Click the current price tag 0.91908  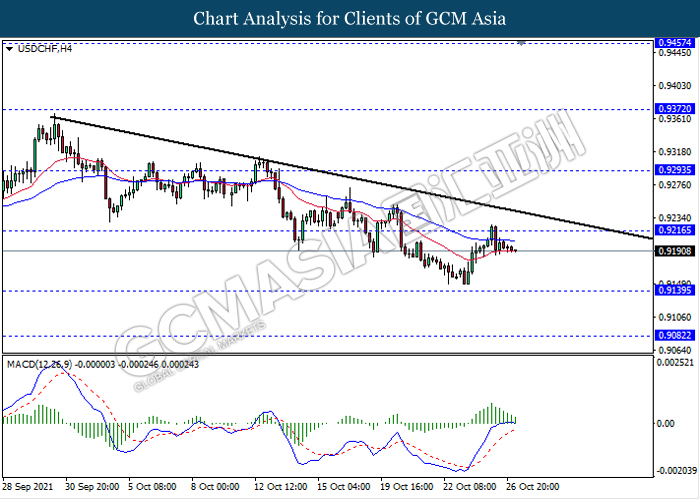click(x=675, y=251)
